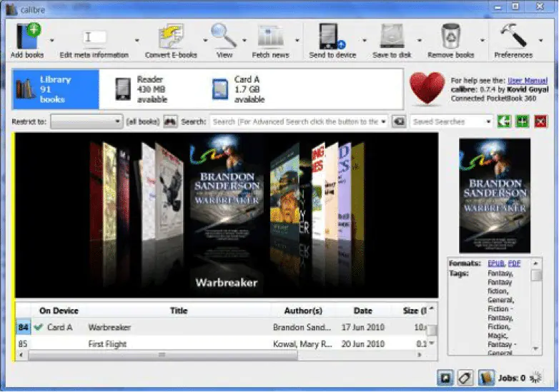
Task: Open the View magnifier tool
Action: (x=224, y=36)
